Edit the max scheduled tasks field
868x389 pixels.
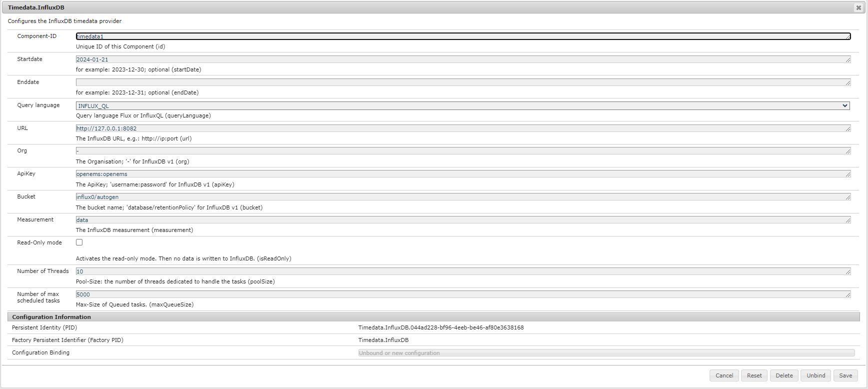pyautogui.click(x=463, y=294)
